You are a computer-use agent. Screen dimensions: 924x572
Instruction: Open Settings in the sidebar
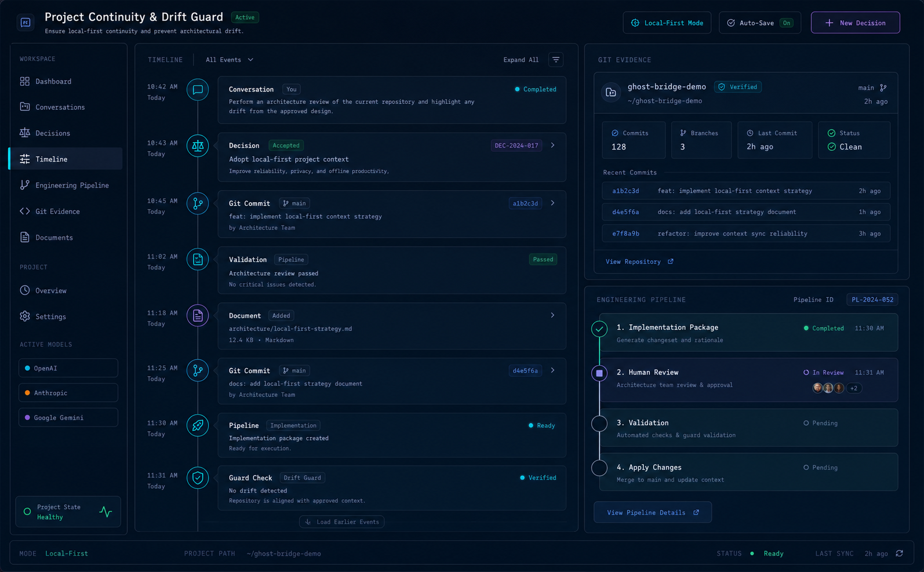click(x=66, y=316)
